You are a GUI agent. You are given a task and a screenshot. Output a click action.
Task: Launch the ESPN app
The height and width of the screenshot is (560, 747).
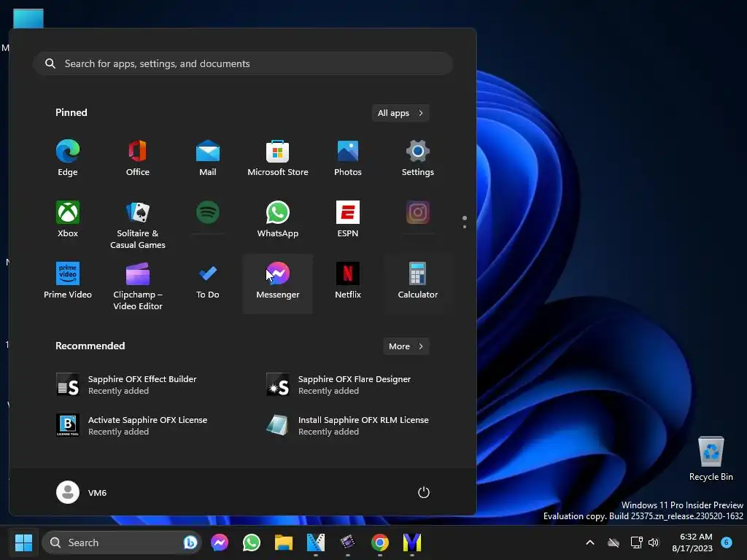tap(348, 219)
